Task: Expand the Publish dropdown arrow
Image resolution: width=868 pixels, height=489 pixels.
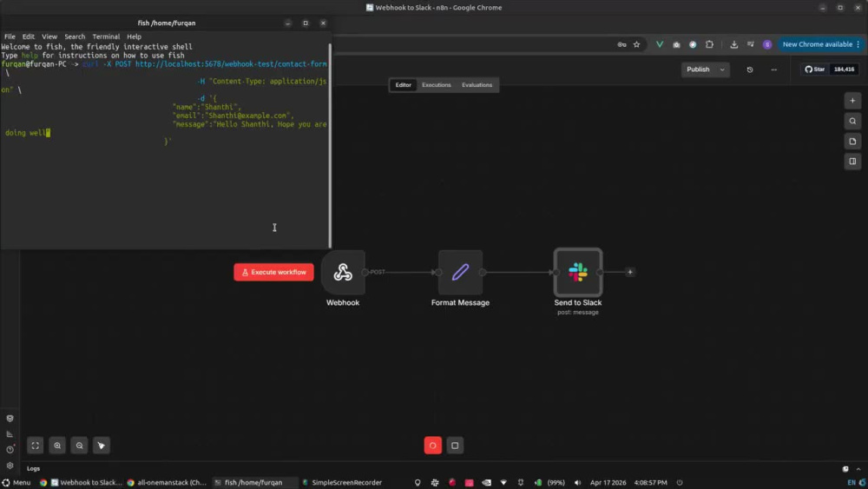Action: (x=722, y=69)
